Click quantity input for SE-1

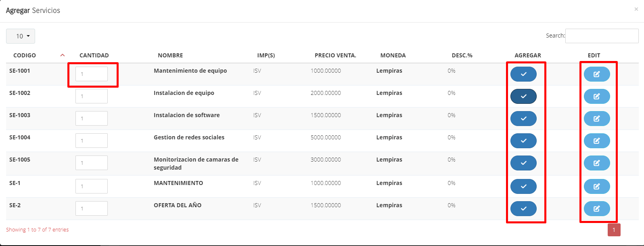(92, 187)
